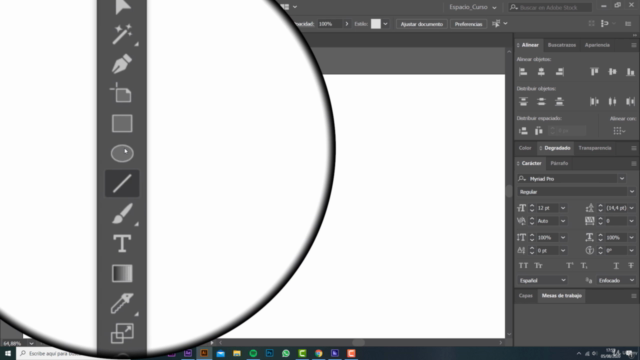Align objects to horizontal center
Image resolution: width=640 pixels, height=360 pixels.
click(541, 72)
